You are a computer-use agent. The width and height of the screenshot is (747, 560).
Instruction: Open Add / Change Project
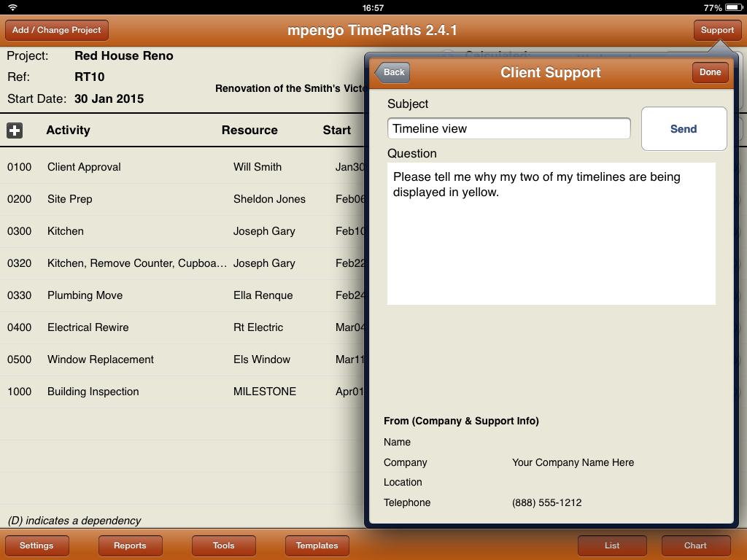pyautogui.click(x=57, y=31)
